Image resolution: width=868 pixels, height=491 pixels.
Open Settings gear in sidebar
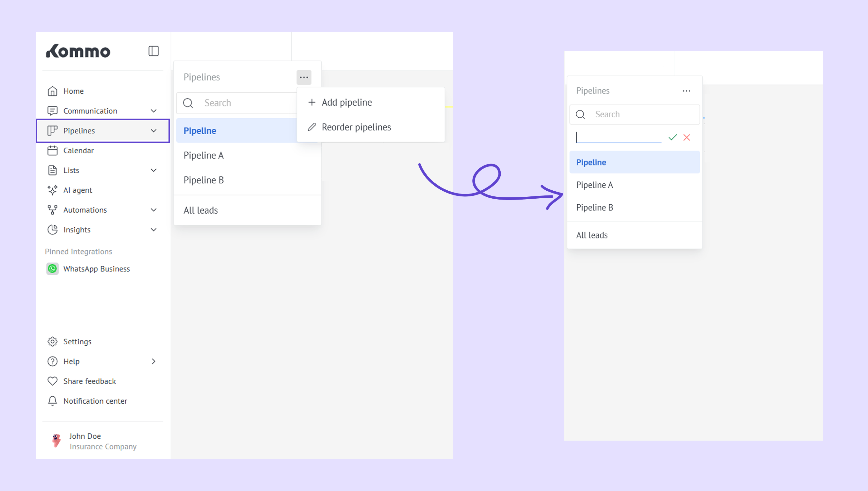coord(52,341)
